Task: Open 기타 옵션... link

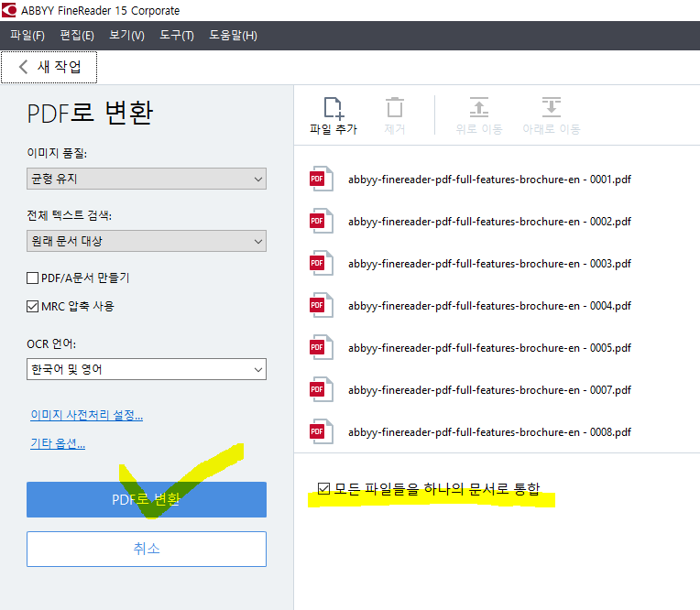Action: 58,443
